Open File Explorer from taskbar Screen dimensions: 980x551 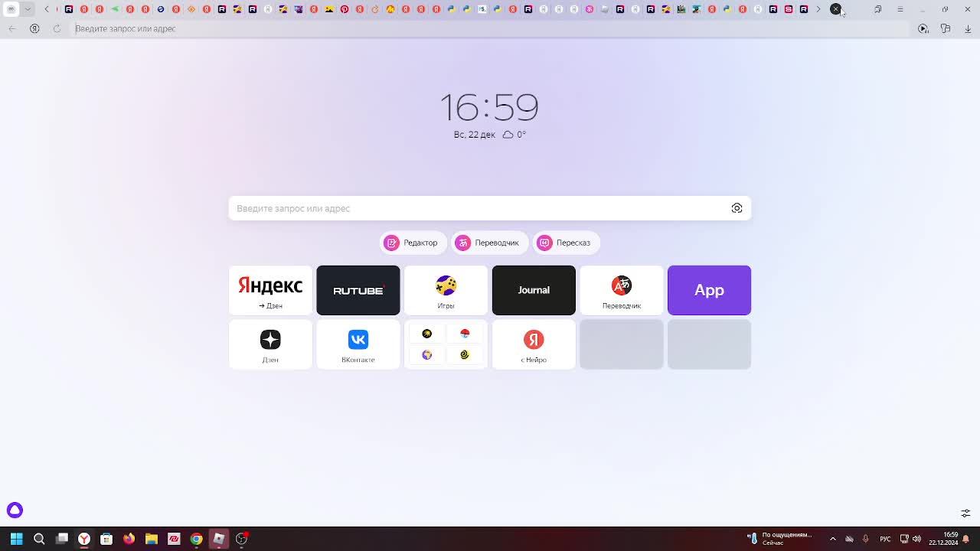coord(152,539)
